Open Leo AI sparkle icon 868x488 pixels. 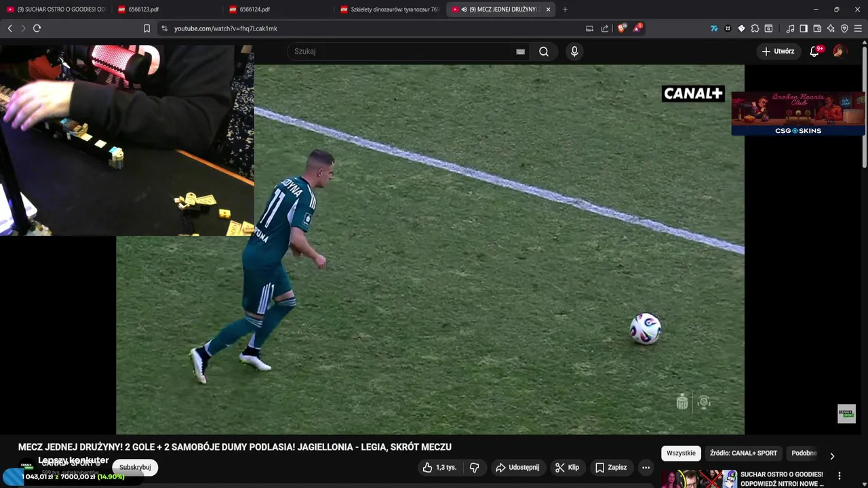coord(831,28)
